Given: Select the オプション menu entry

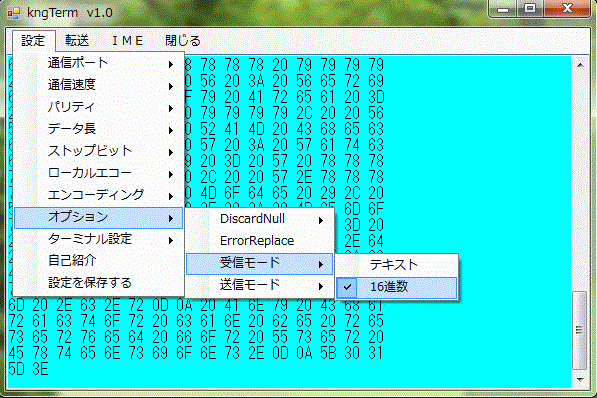Looking at the screenshot, I should [98, 217].
